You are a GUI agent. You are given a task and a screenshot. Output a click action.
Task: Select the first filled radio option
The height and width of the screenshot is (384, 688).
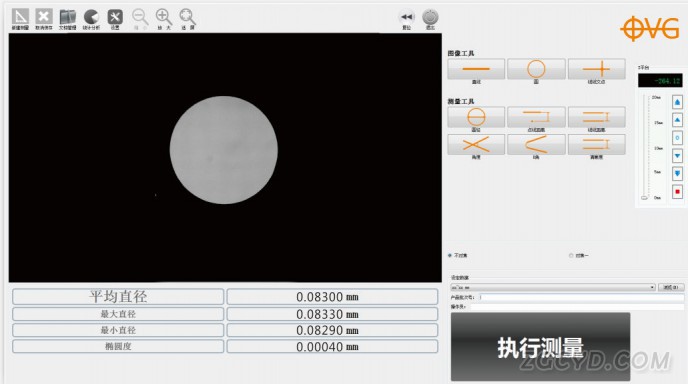tap(450, 255)
